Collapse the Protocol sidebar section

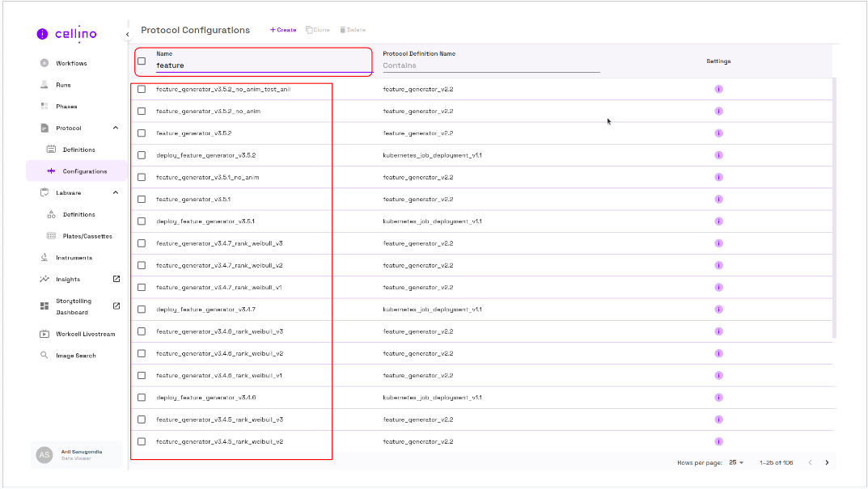(x=116, y=128)
